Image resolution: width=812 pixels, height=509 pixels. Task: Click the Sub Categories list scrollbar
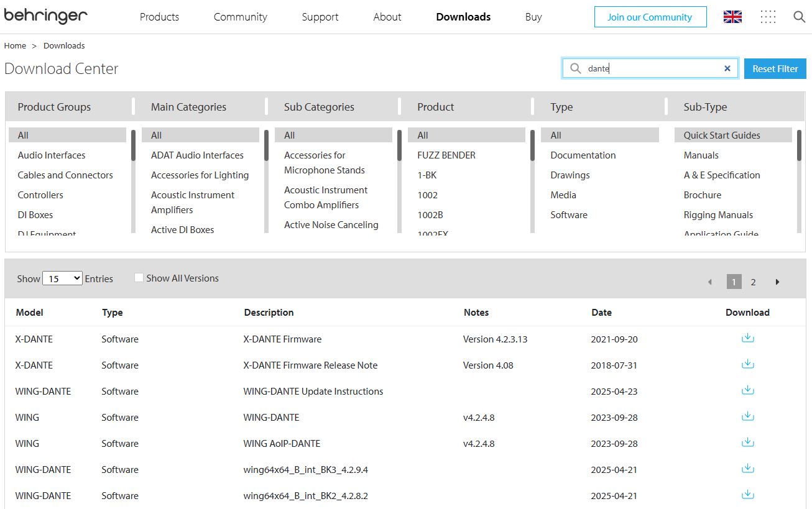(399, 145)
